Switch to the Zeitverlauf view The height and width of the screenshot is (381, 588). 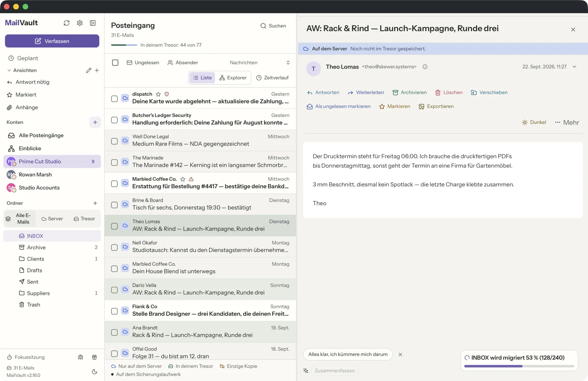pos(272,78)
